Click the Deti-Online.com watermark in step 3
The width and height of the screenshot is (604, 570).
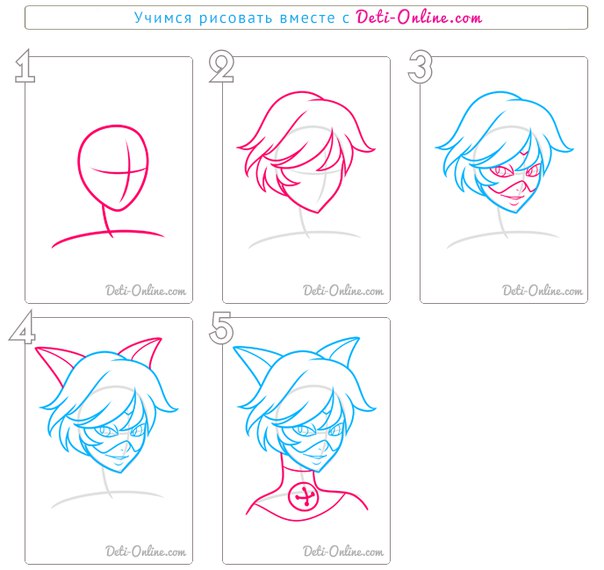coord(542,290)
